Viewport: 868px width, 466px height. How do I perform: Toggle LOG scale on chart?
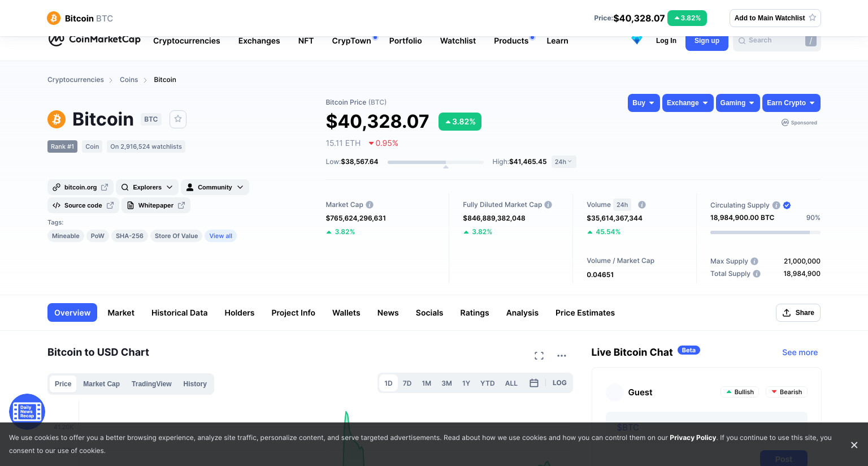point(559,383)
